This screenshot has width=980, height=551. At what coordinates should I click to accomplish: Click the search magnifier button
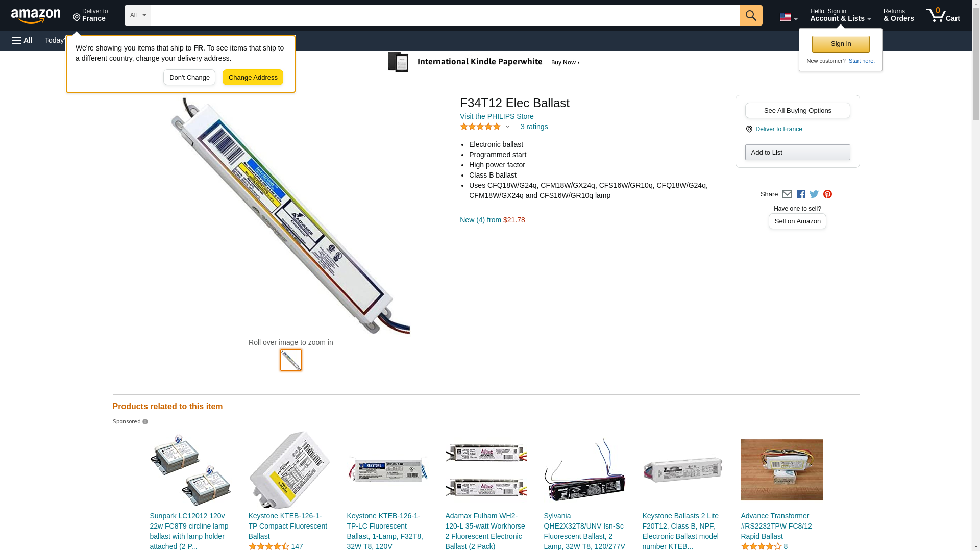click(x=751, y=15)
